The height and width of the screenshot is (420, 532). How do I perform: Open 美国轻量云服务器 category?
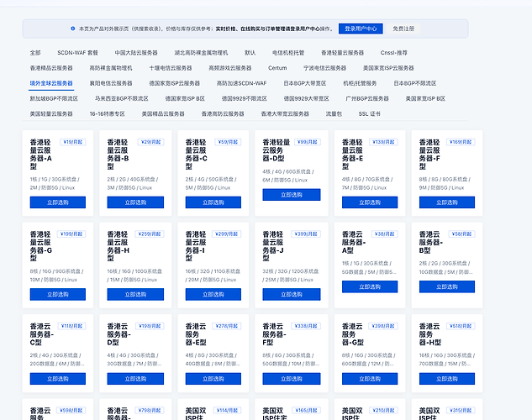(51, 114)
